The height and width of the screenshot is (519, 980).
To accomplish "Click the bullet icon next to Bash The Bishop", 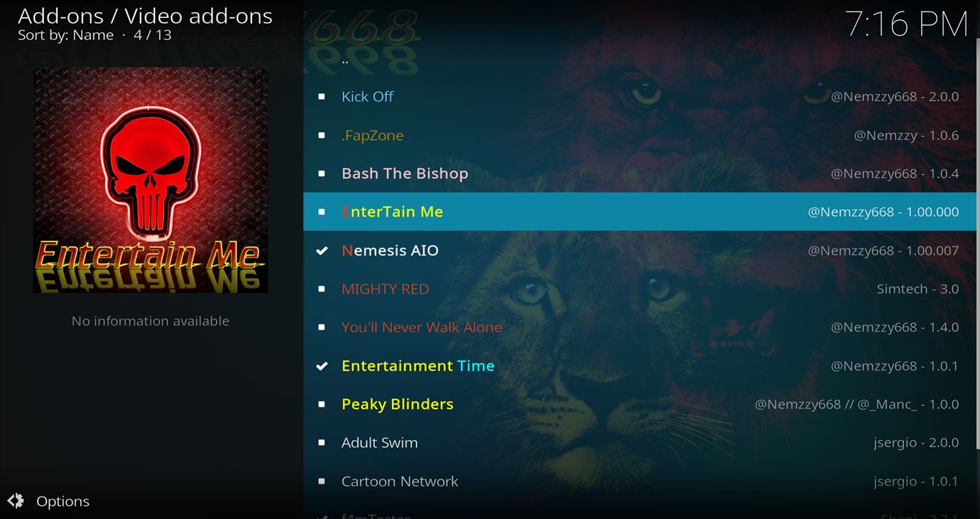I will tap(322, 174).
